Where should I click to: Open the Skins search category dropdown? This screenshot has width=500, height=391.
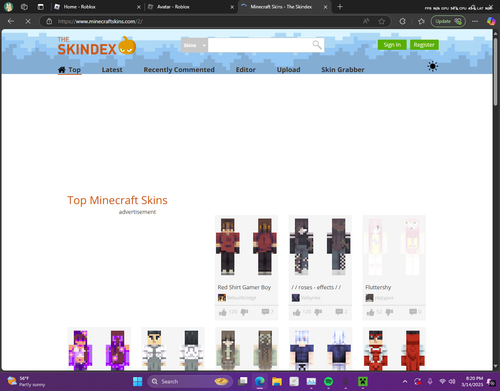(194, 45)
